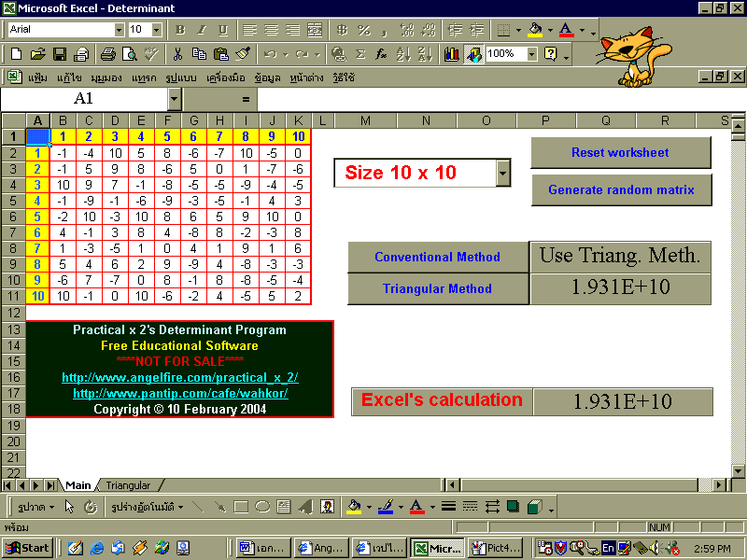Click the yellow Fill Color bucket in the formatting toolbar
This screenshot has width=747, height=560.
click(x=535, y=30)
